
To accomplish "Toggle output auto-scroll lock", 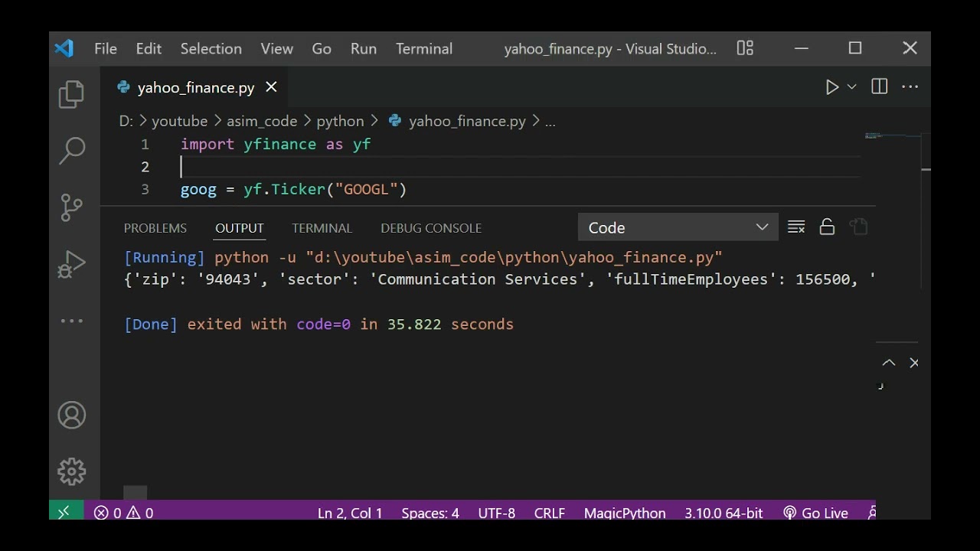I will (x=827, y=227).
